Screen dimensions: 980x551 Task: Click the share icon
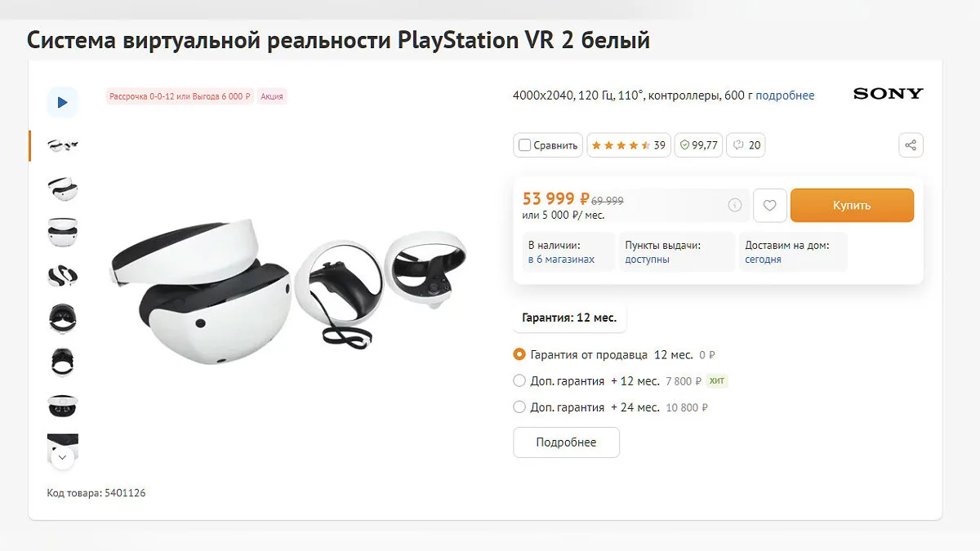click(x=911, y=145)
